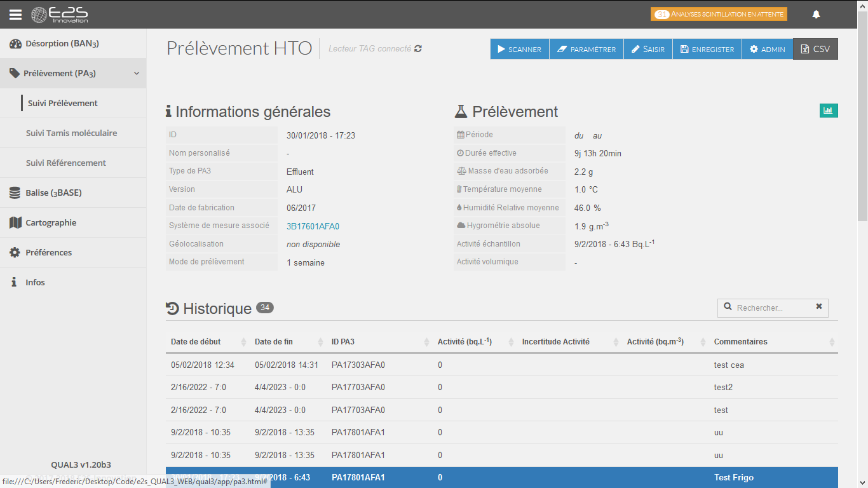Sort by Activité (bq.L-1) column

[475, 342]
